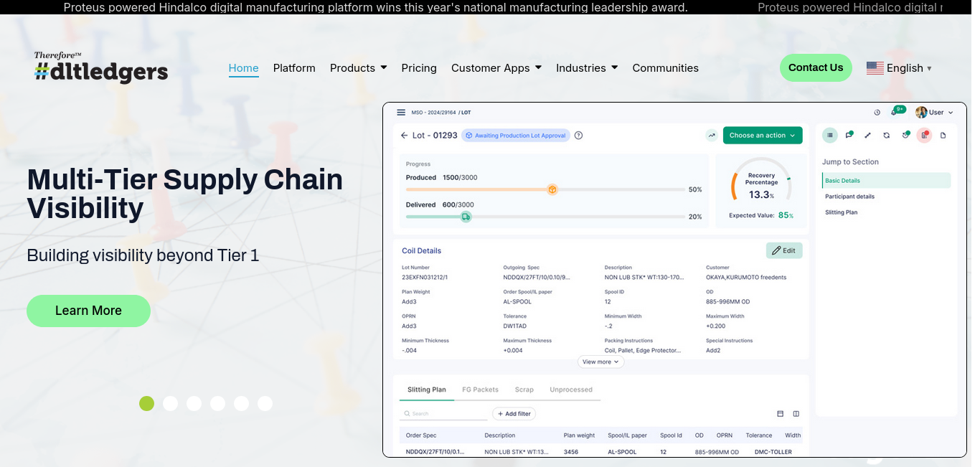Click the approval check icon with green dot
Viewport: 980px width, 467px height.
(905, 135)
